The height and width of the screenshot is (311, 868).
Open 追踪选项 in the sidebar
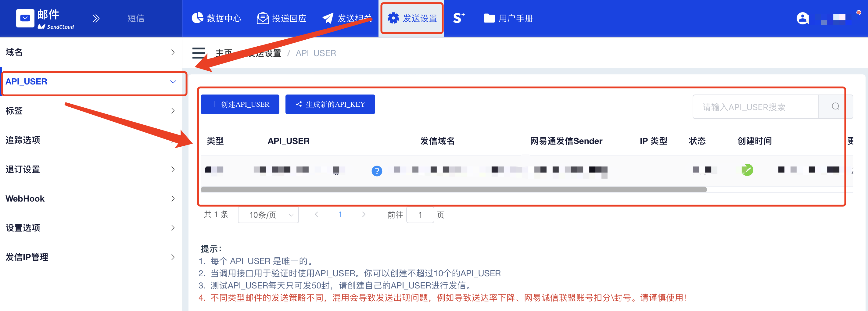[91, 140]
